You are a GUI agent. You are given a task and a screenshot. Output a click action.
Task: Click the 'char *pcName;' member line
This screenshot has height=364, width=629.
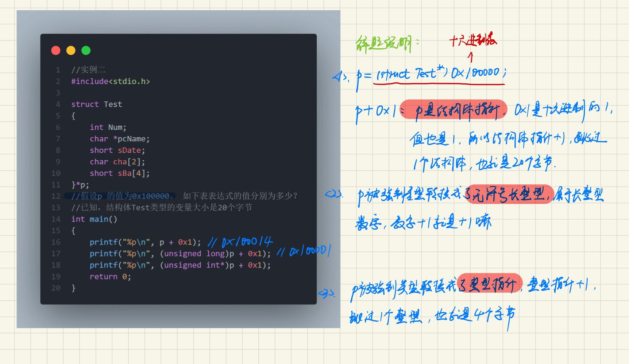tap(120, 139)
